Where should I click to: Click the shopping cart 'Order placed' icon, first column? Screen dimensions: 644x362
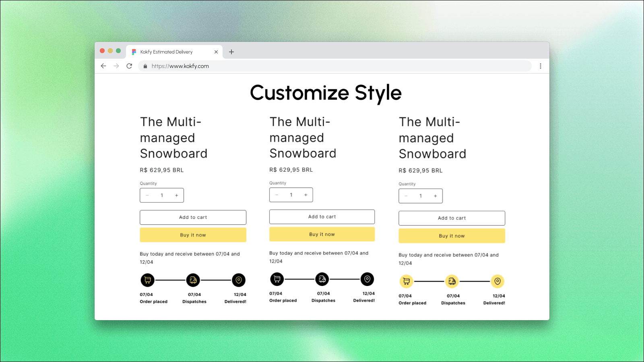(147, 280)
